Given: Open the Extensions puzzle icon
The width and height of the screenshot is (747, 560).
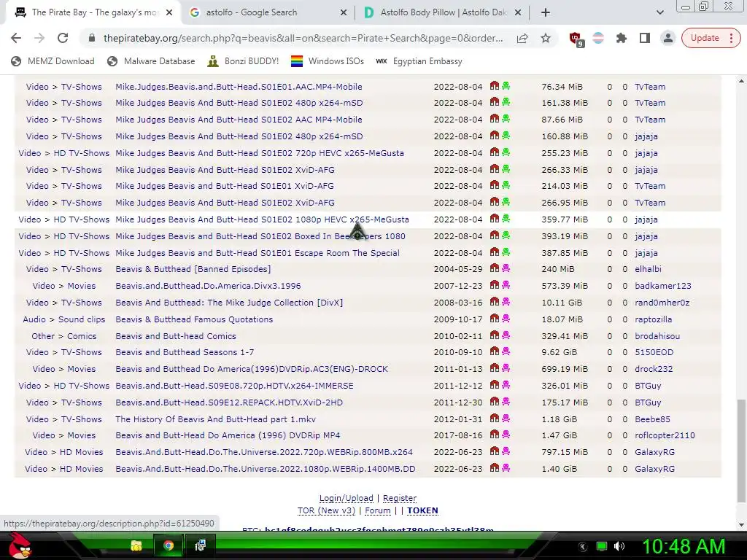Looking at the screenshot, I should 622,38.
